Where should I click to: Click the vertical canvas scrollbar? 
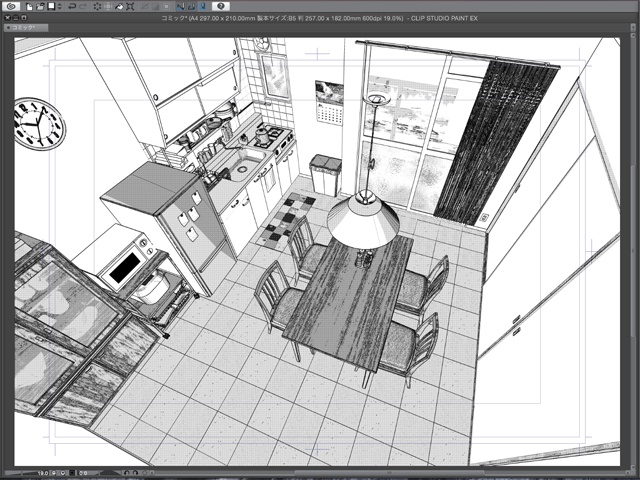(633, 253)
